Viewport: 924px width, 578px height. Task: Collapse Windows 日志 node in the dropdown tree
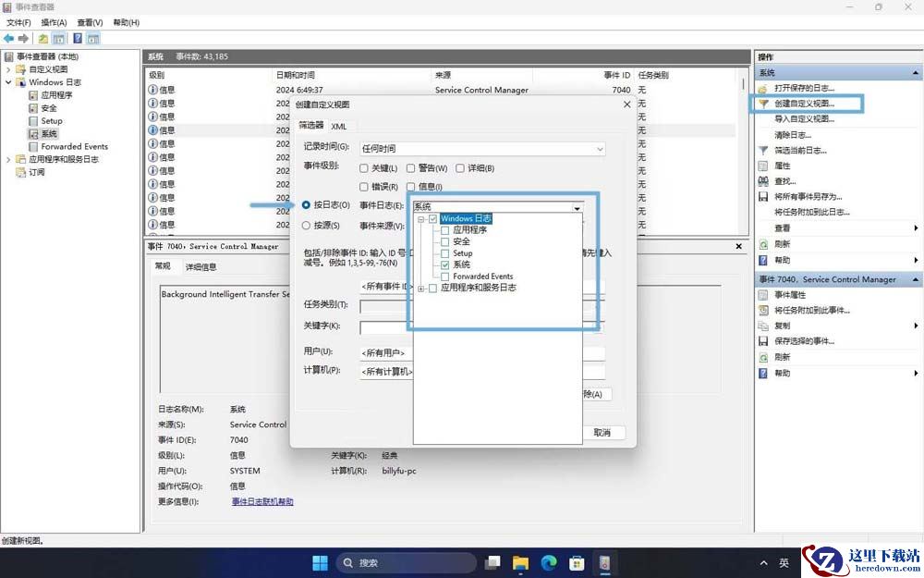pyautogui.click(x=421, y=219)
